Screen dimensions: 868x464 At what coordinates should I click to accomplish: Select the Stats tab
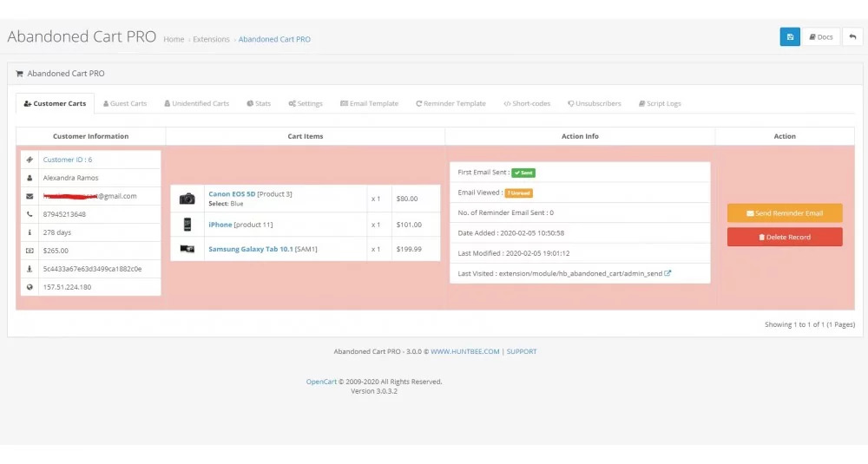[259, 104]
